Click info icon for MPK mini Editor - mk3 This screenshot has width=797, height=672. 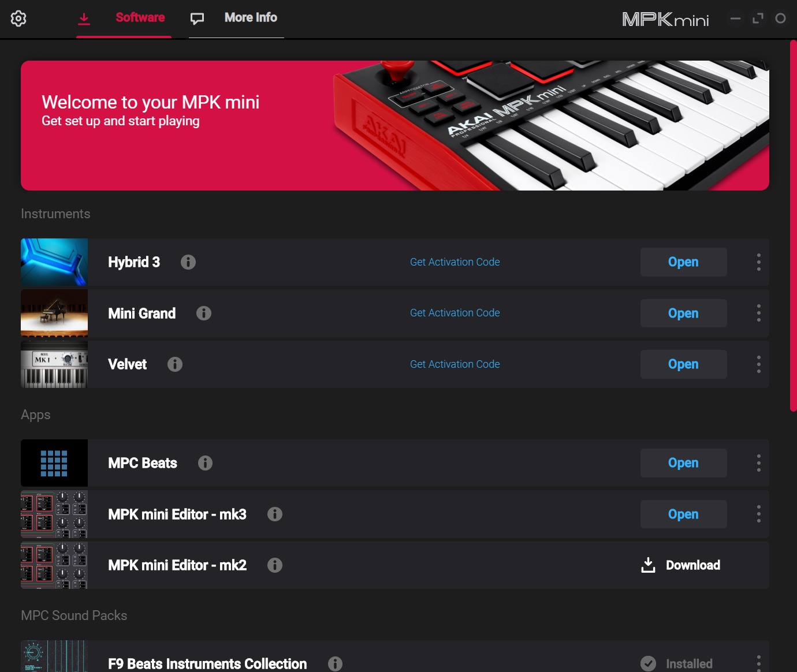point(275,514)
